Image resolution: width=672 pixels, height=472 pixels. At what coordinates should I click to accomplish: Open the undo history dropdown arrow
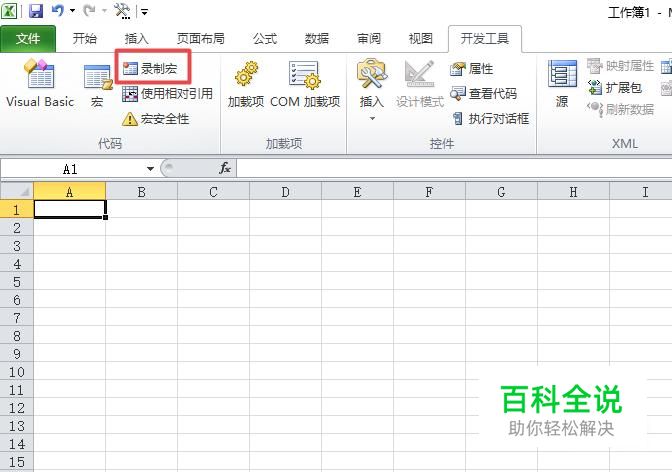(72, 11)
